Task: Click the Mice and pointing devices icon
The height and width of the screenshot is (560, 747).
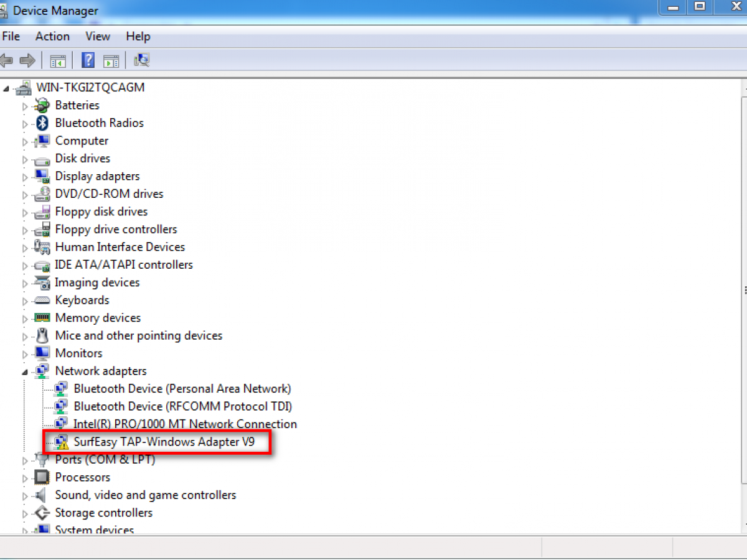Action: click(42, 335)
